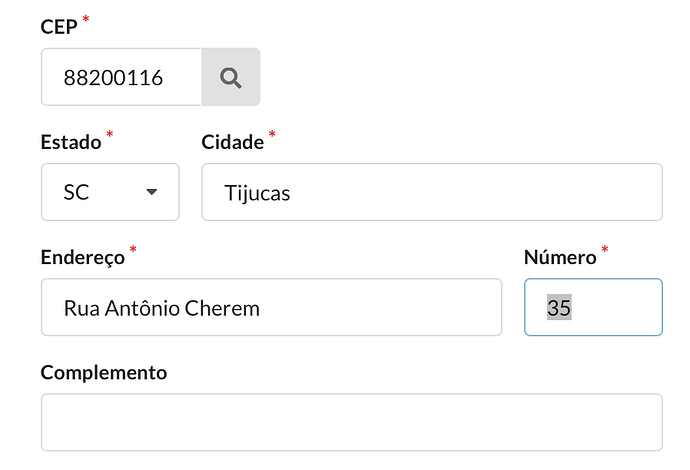Select the highlighted 35 text

coord(559,307)
